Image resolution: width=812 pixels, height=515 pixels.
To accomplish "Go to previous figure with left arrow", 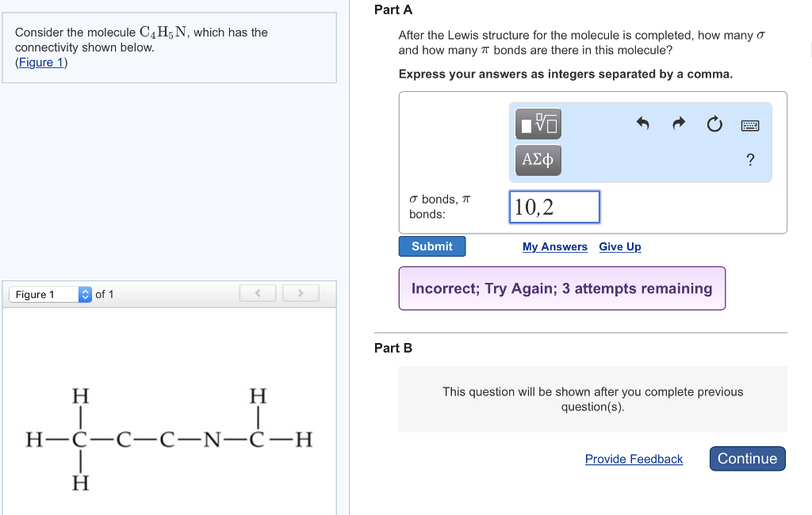I will click(257, 293).
